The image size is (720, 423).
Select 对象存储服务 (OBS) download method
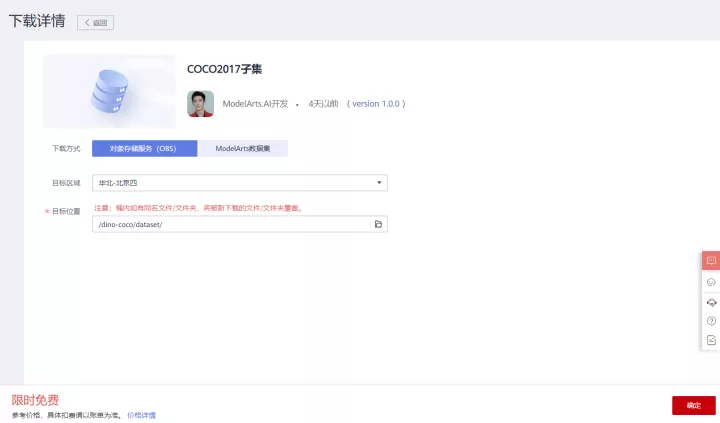pos(145,148)
